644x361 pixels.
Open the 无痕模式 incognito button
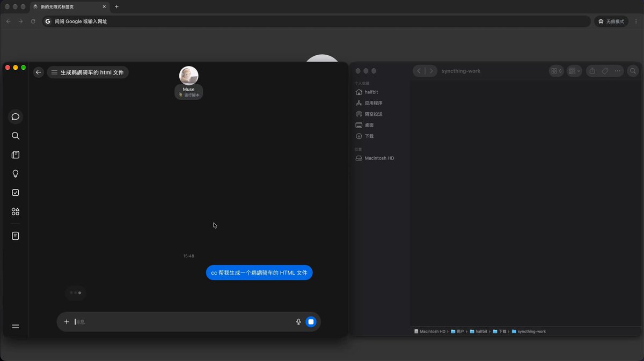[612, 21]
